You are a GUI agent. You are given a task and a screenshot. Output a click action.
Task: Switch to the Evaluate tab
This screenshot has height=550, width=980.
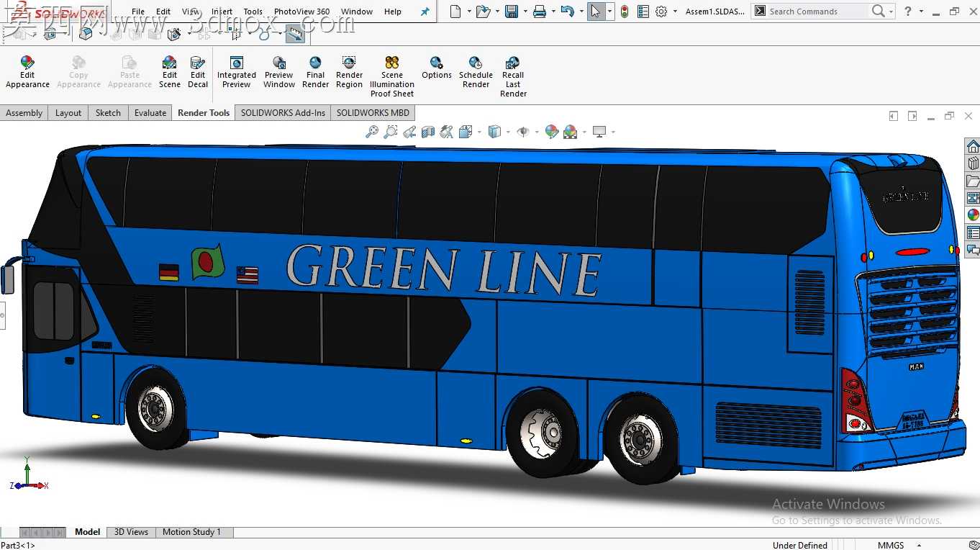(150, 113)
